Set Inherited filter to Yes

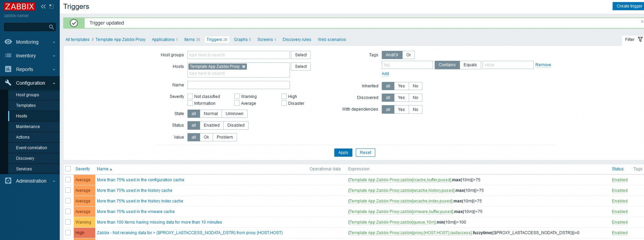pyautogui.click(x=401, y=86)
